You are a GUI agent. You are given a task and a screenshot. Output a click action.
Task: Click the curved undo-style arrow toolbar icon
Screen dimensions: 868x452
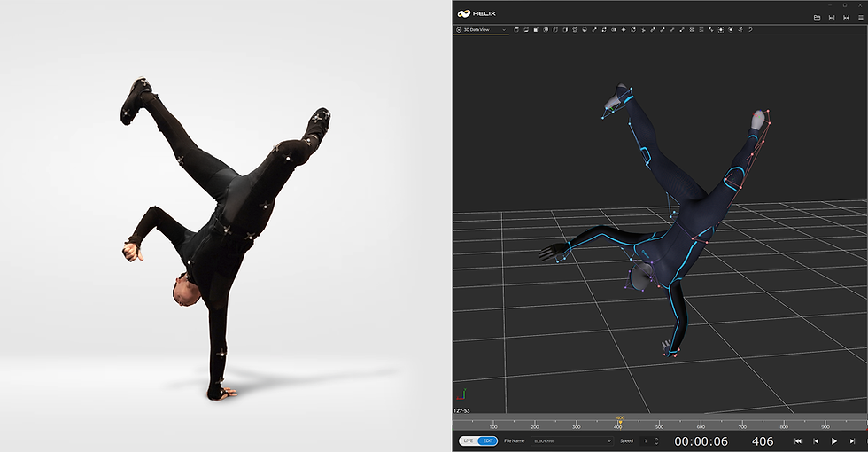pyautogui.click(x=751, y=30)
